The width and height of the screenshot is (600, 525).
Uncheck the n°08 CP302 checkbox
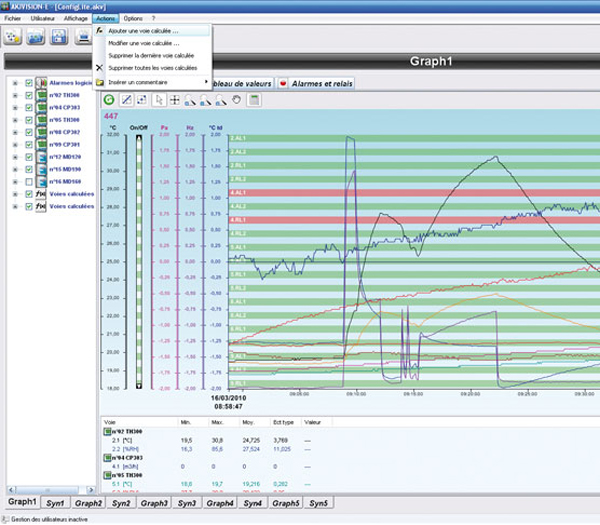29,132
